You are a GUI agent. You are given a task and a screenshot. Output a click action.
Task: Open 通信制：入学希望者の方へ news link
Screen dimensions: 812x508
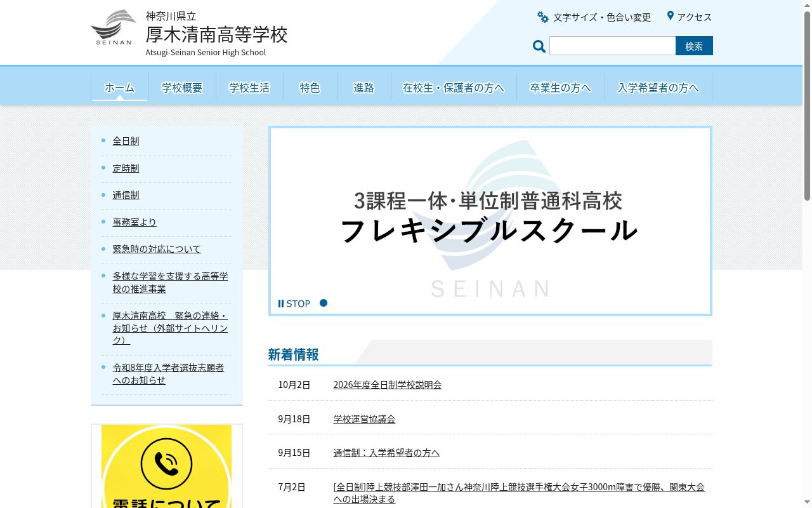coord(386,453)
